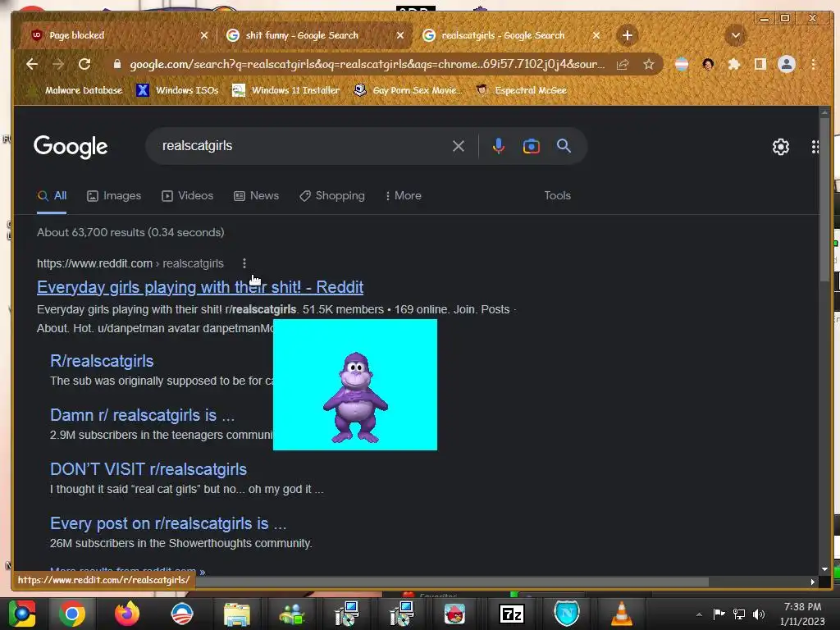
Task: Expand the More filters dropdown
Action: [404, 195]
